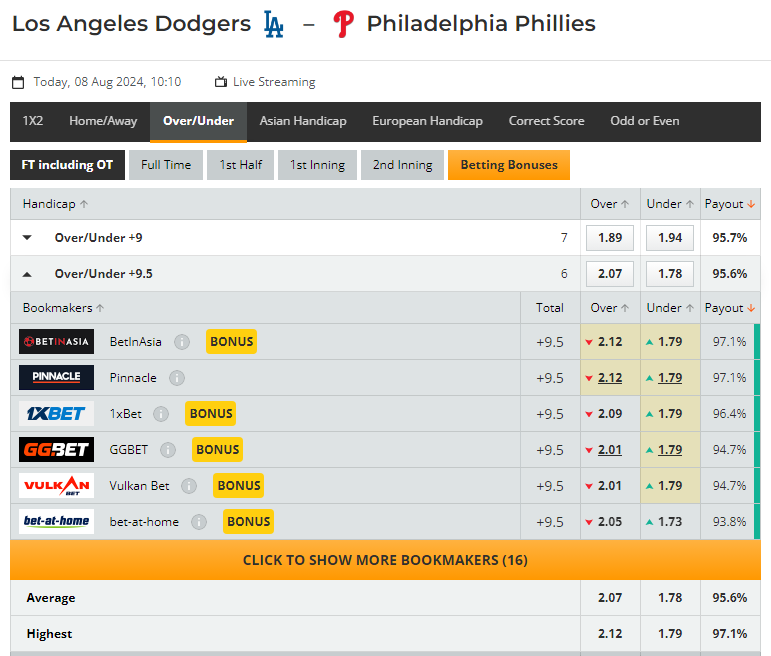
Task: Open Betting Bonuses button
Action: (509, 165)
